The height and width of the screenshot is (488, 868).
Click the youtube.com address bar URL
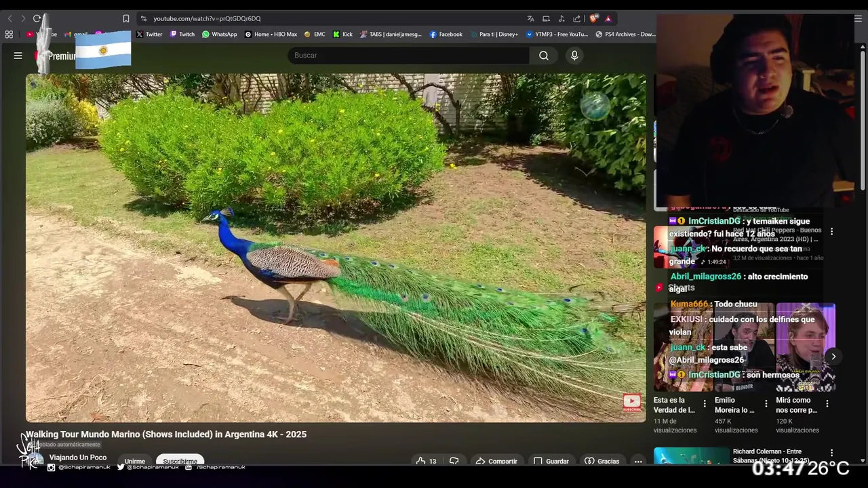coord(207,18)
